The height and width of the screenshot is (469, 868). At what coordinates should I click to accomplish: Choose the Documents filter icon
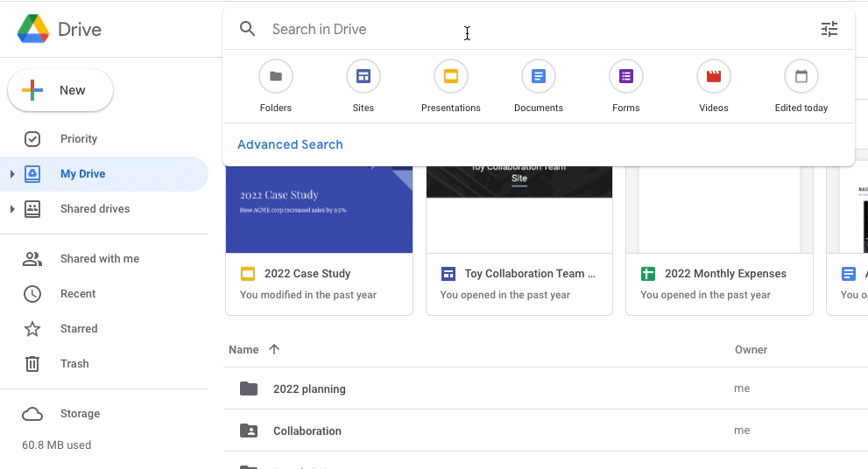pos(539,77)
